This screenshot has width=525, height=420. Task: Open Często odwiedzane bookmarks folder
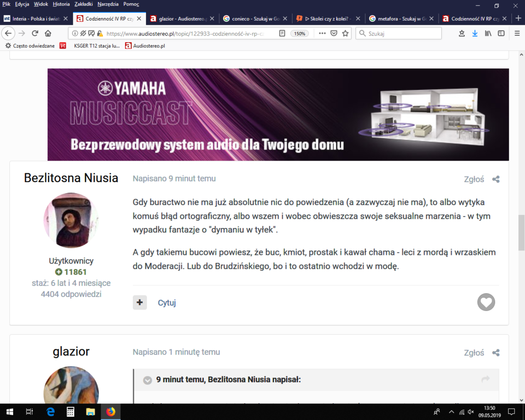coord(30,46)
